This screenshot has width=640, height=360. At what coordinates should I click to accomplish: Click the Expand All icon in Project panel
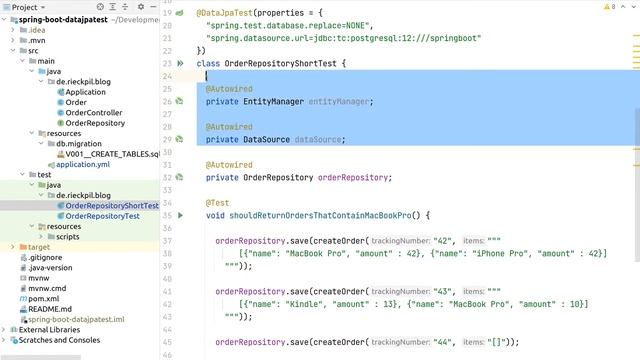click(x=113, y=7)
